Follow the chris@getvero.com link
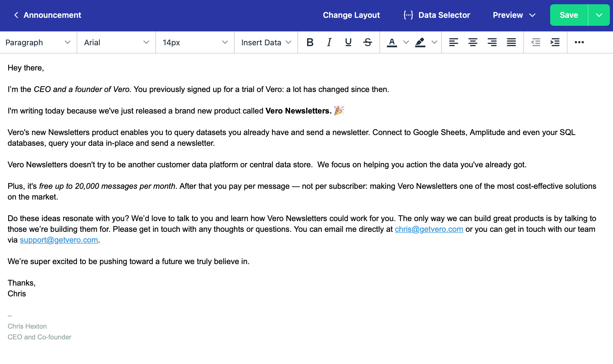613x364 pixels. [429, 229]
